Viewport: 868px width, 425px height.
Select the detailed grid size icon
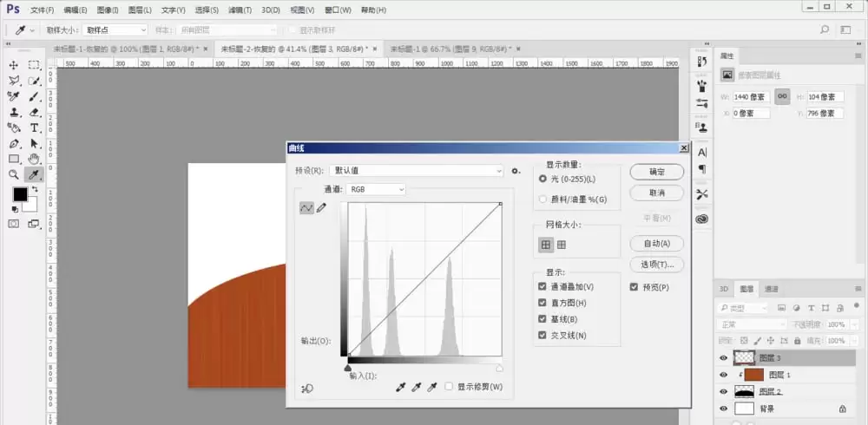[x=562, y=245]
